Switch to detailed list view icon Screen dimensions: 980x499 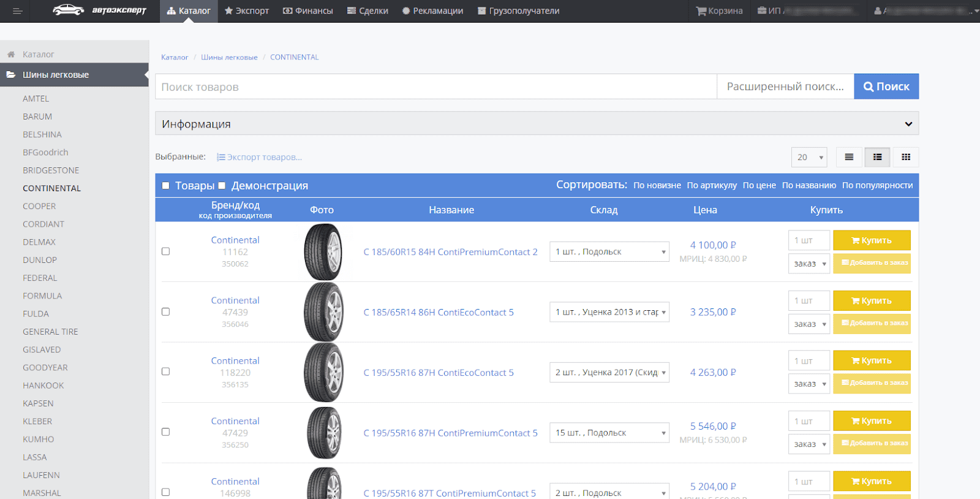pyautogui.click(x=878, y=158)
